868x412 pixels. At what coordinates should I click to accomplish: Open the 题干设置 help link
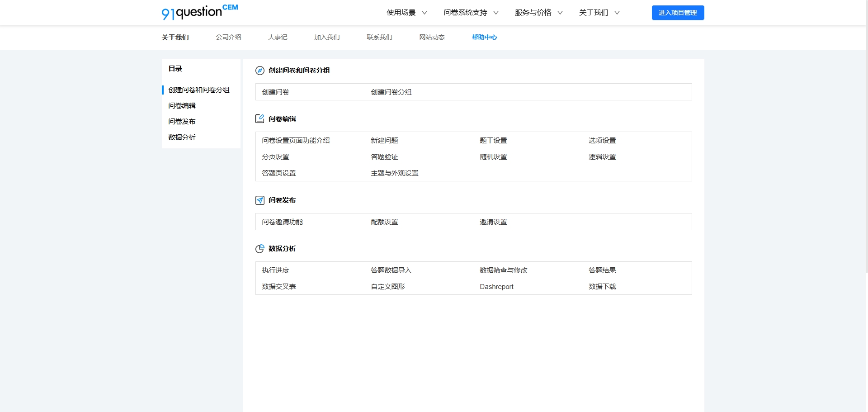[493, 141]
